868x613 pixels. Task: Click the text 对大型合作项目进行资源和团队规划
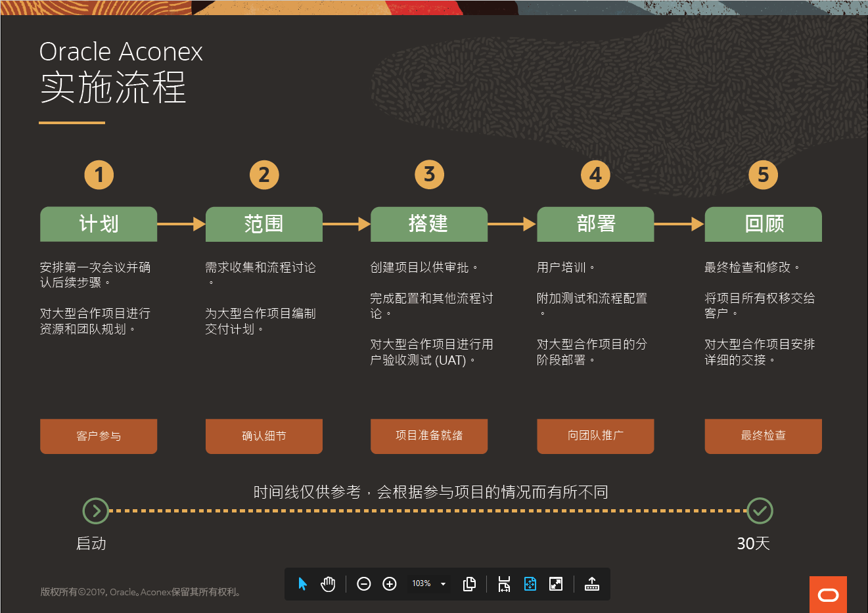pos(95,321)
